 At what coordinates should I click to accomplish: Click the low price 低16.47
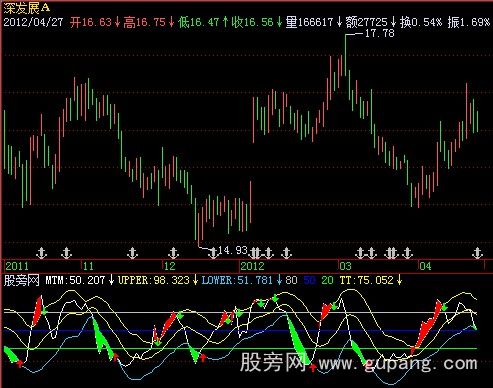click(x=198, y=22)
